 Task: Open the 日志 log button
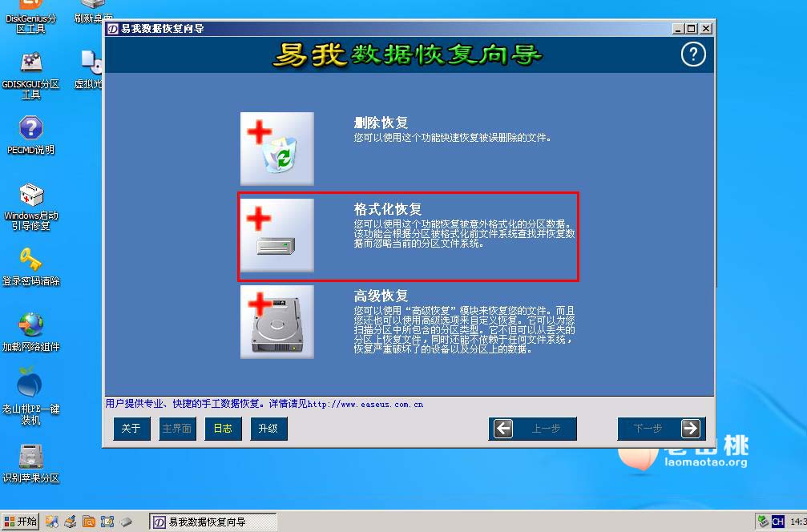pyautogui.click(x=223, y=429)
